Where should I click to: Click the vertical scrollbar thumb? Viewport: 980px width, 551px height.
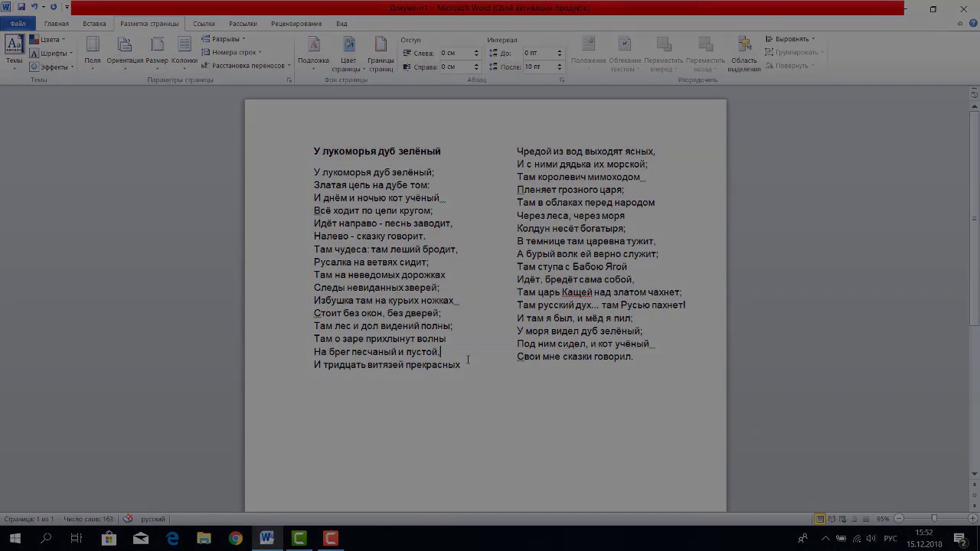click(x=974, y=218)
